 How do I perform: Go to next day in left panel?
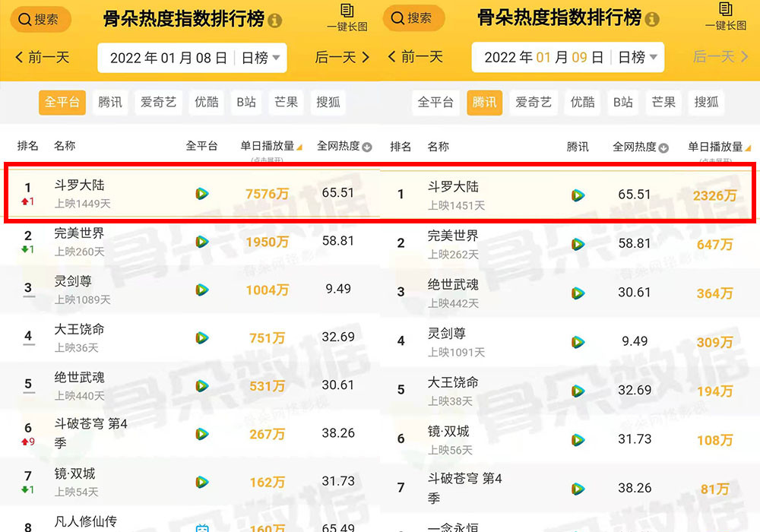342,58
